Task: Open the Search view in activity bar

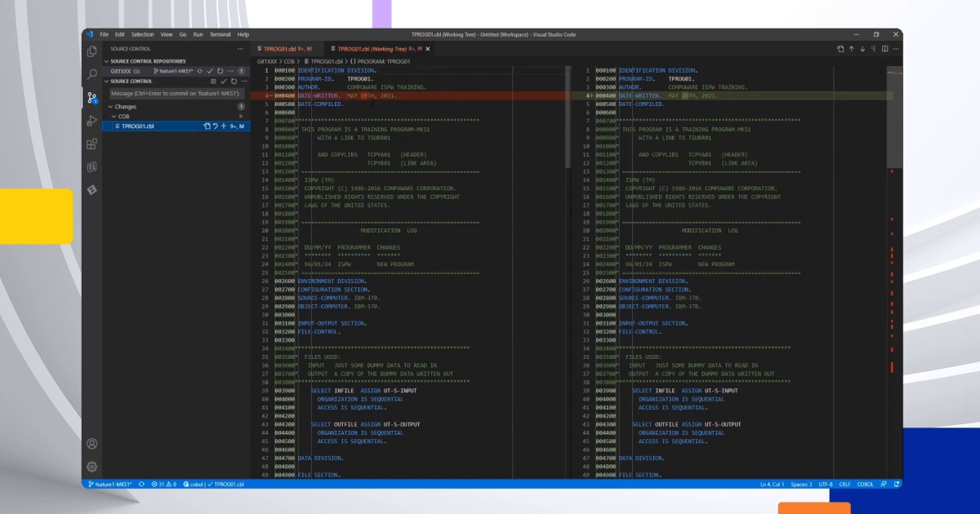Action: 92,74
